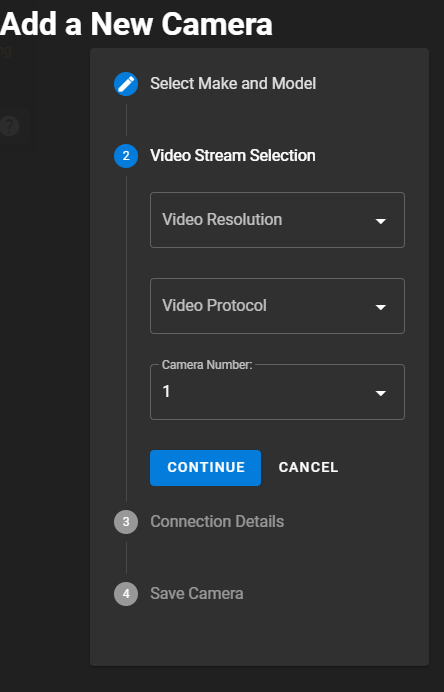The height and width of the screenshot is (692, 444).
Task: Jump to the Connection Details step
Action: pyautogui.click(x=217, y=522)
